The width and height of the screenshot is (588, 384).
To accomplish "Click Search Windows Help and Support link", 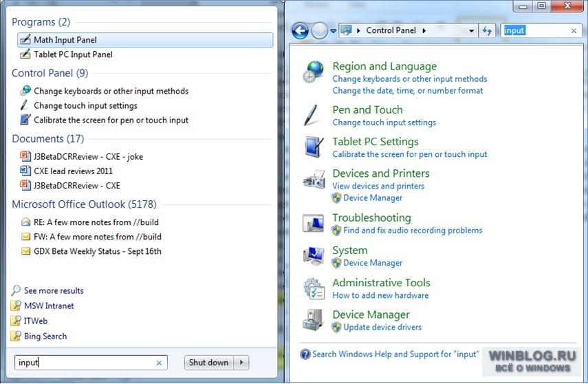I will [x=395, y=354].
